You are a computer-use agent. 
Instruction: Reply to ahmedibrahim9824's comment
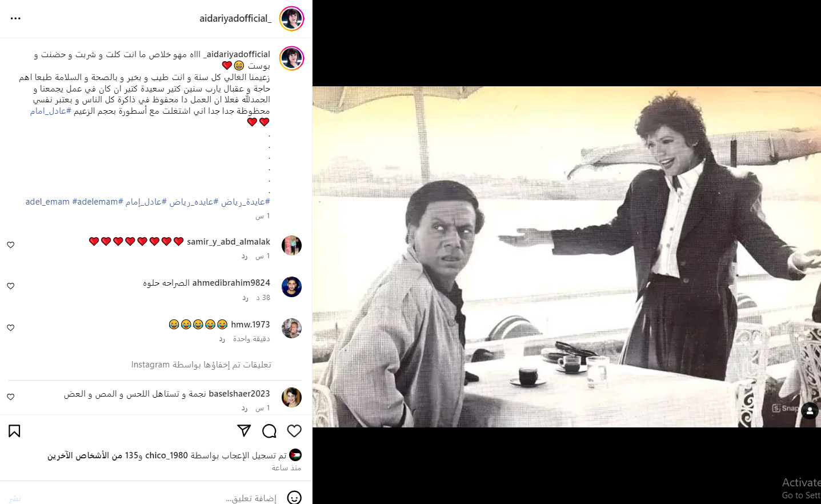tap(245, 298)
